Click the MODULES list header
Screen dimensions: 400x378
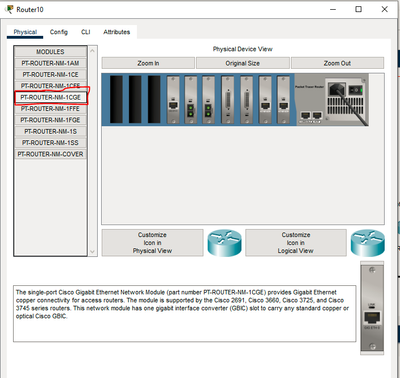pos(50,52)
